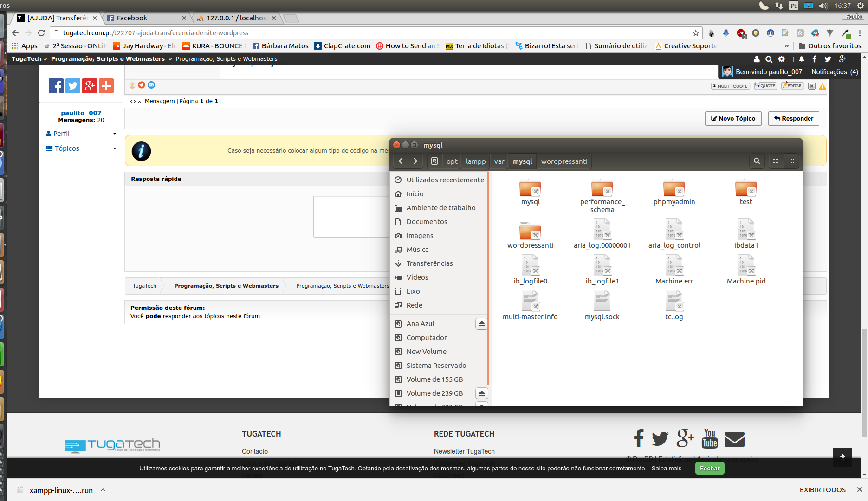The width and height of the screenshot is (868, 501).
Task: Share post via Facebook icon
Action: point(56,86)
